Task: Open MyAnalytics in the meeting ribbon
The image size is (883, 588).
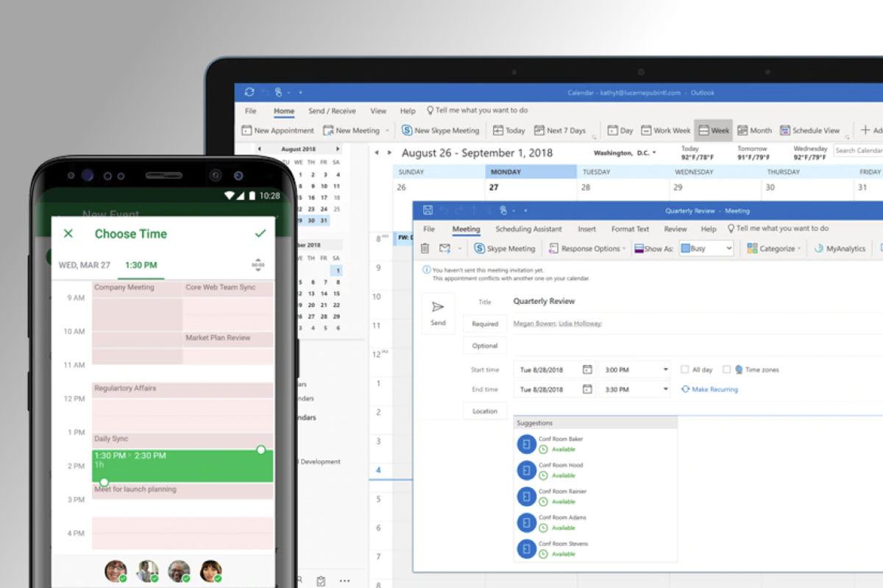Action: click(x=840, y=249)
